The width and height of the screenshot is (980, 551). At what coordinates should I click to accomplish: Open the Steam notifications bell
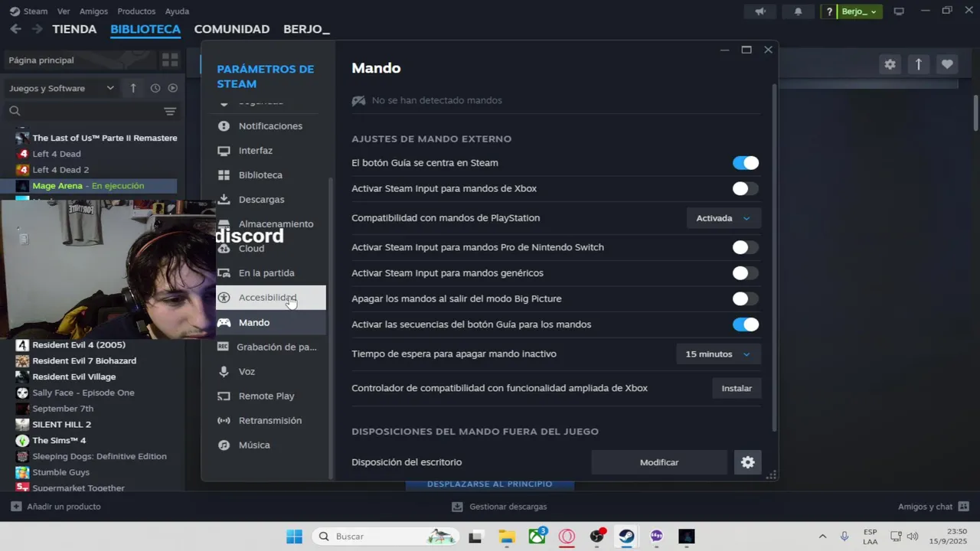799,11
